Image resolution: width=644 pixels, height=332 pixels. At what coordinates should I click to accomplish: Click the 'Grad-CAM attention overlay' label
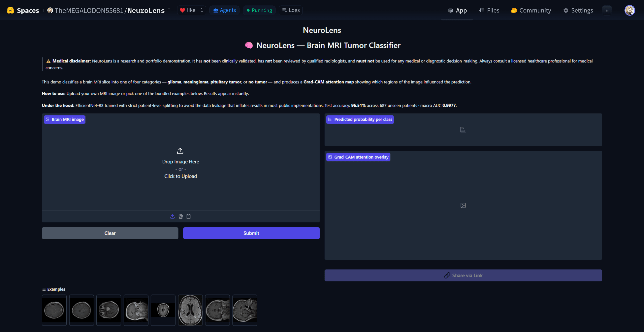358,157
